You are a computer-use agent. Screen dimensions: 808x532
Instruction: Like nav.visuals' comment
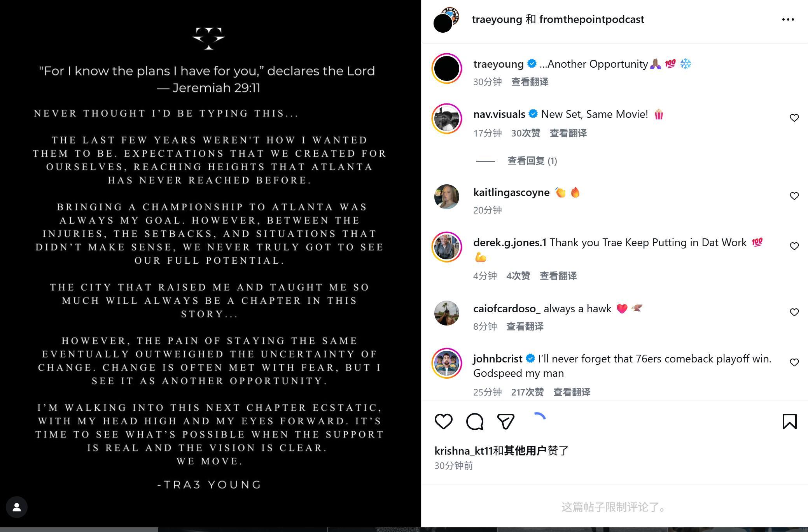pyautogui.click(x=794, y=118)
